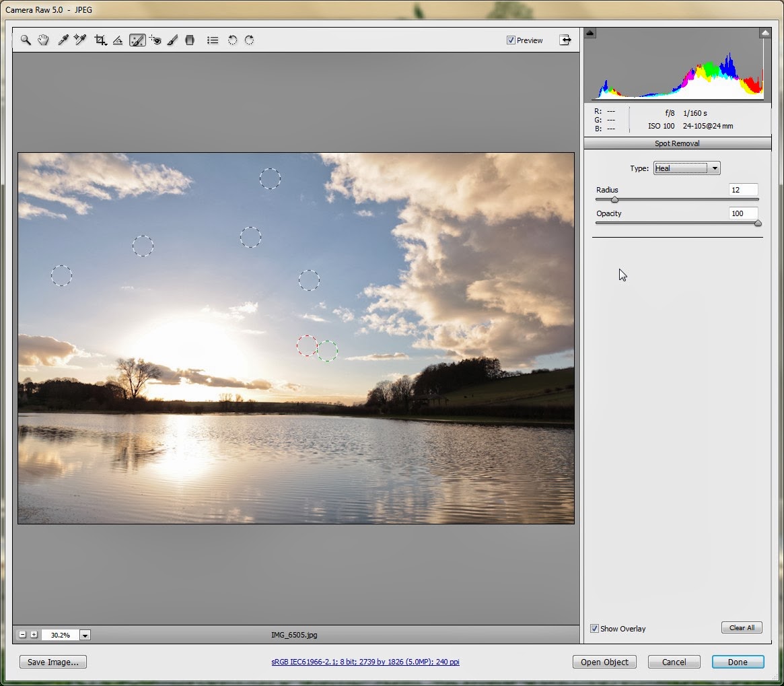Click the 24-105@24 mm lens readout

coord(707,126)
